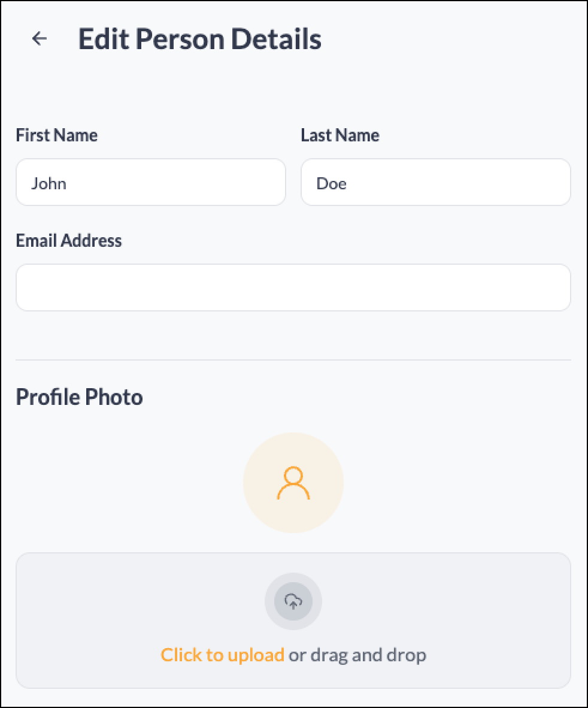Click the Profile Photo section heading
This screenshot has height=708, width=588.
(x=80, y=397)
